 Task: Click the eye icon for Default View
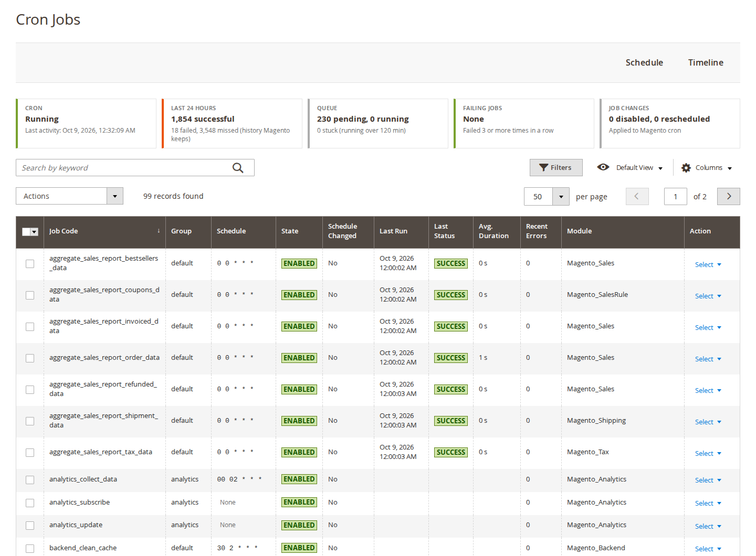pos(603,167)
